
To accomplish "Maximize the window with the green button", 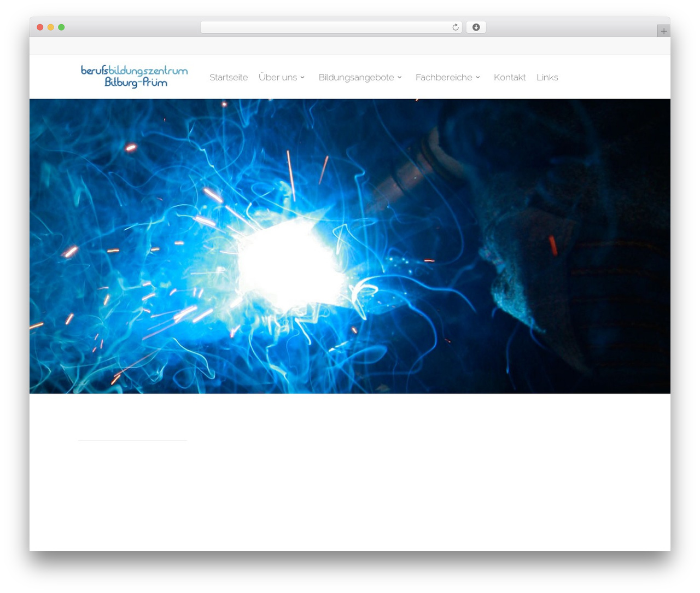I will 61,27.
